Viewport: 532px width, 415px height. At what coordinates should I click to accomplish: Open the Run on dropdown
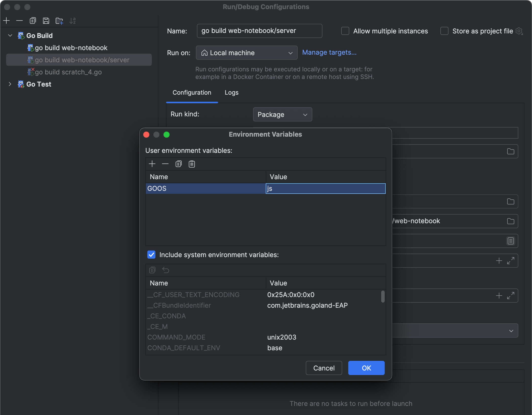[x=290, y=53]
